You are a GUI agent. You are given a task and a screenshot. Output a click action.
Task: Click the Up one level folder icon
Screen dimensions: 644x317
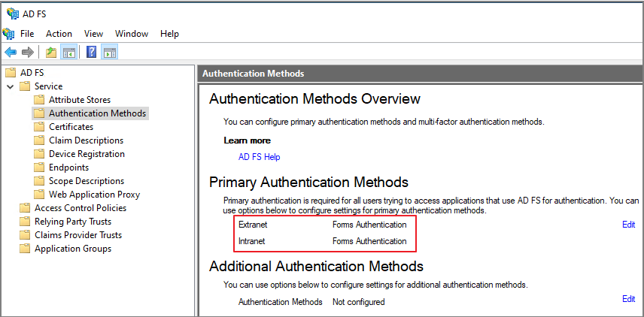point(51,52)
